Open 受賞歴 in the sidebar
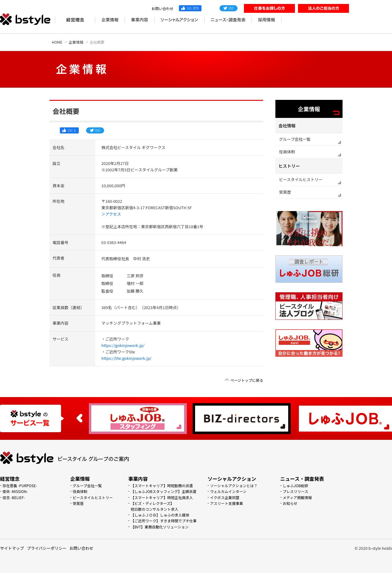The height and width of the screenshot is (573, 392). [x=309, y=192]
